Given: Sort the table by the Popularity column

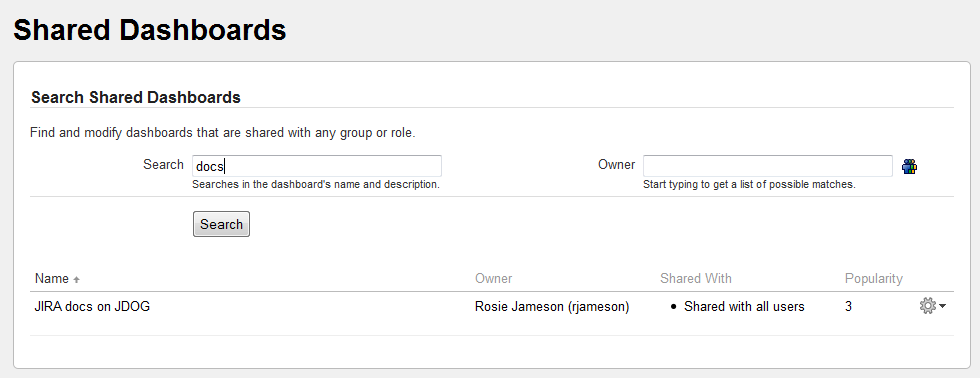Looking at the screenshot, I should [x=874, y=279].
